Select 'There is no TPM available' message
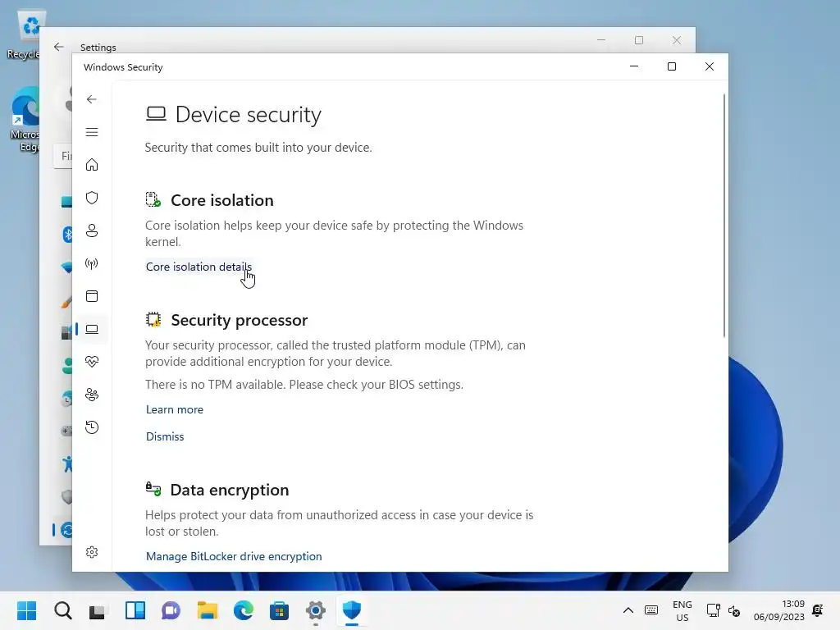Screen dimensions: 840x630 tap(304, 385)
